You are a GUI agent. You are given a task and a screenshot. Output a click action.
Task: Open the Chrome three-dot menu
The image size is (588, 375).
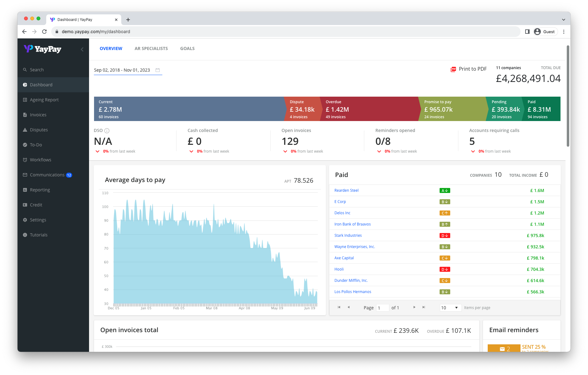pos(564,32)
